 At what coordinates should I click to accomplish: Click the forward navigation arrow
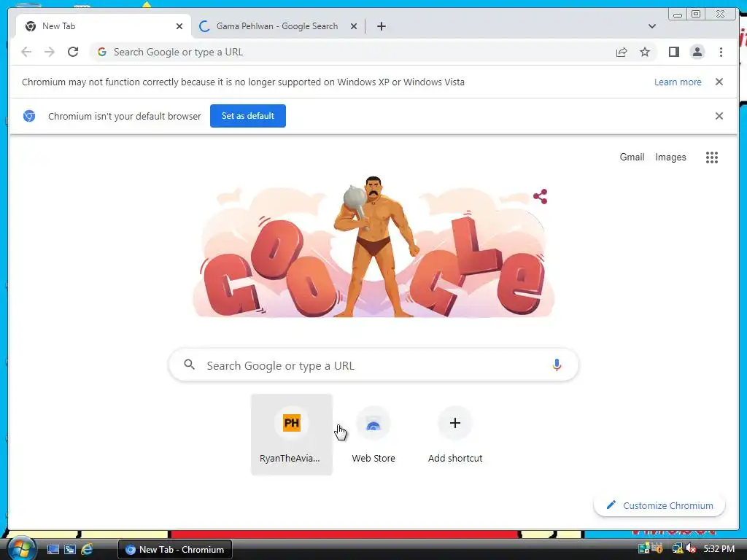(x=50, y=52)
